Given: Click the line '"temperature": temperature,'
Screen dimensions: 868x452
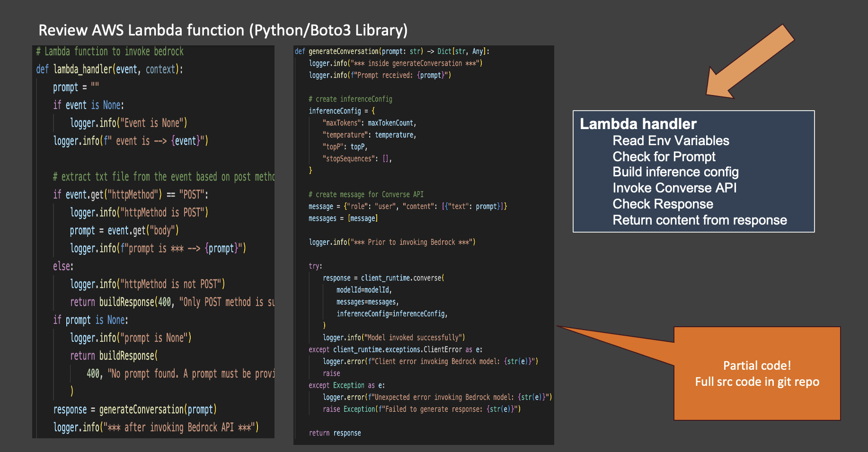Looking at the screenshot, I should click(x=369, y=135).
